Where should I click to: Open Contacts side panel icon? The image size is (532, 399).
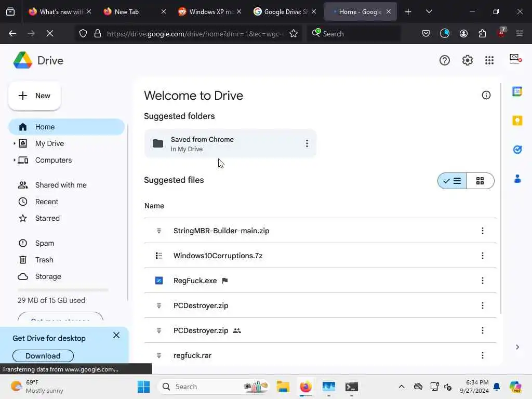[517, 179]
